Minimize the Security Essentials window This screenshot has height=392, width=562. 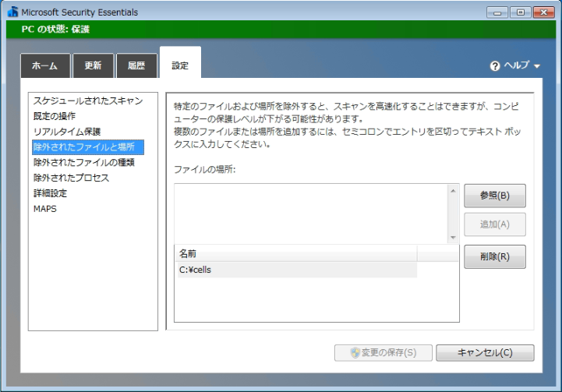pos(497,12)
